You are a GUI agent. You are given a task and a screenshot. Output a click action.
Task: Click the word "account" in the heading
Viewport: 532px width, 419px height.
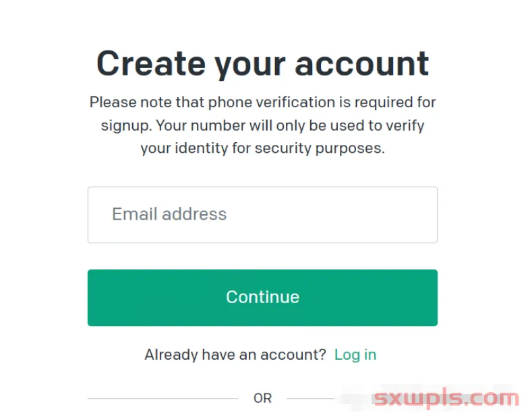click(x=361, y=64)
